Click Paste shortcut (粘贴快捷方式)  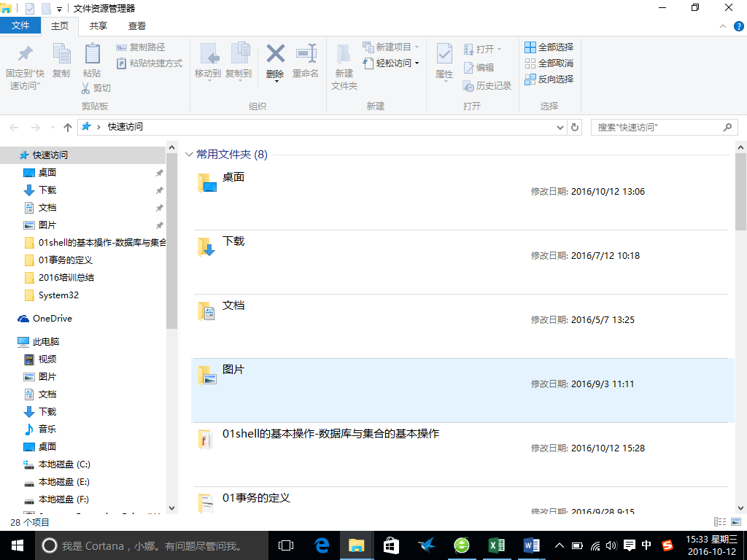pyautogui.click(x=149, y=63)
